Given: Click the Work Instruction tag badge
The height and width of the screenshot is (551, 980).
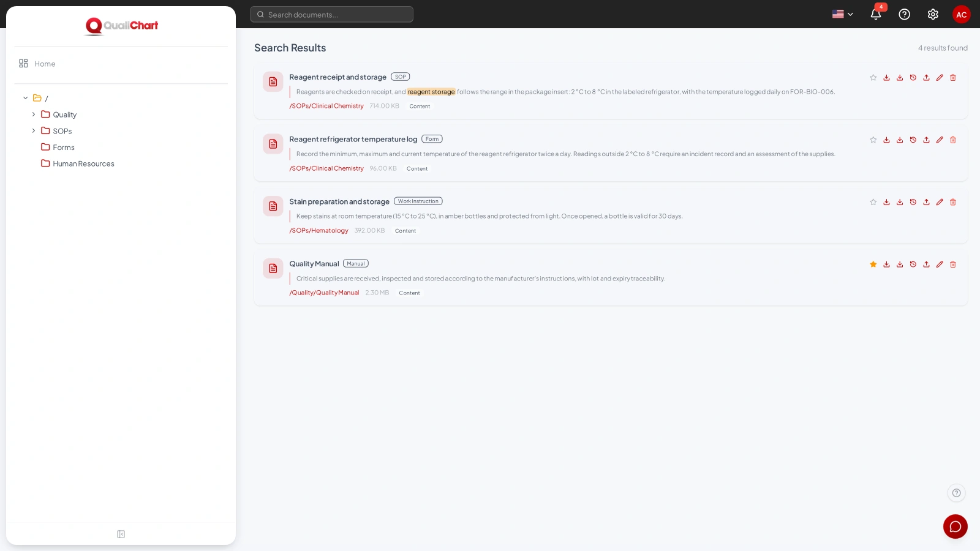Looking at the screenshot, I should [418, 201].
